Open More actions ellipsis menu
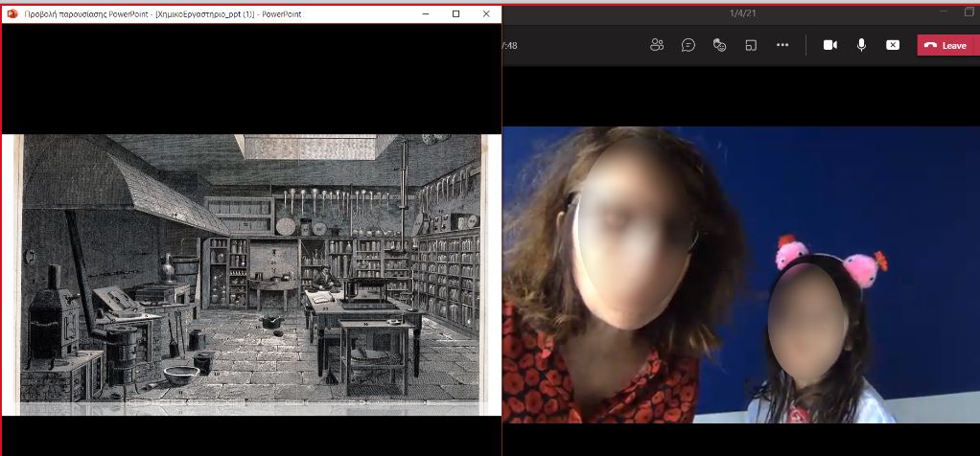The width and height of the screenshot is (980, 456). point(782,45)
